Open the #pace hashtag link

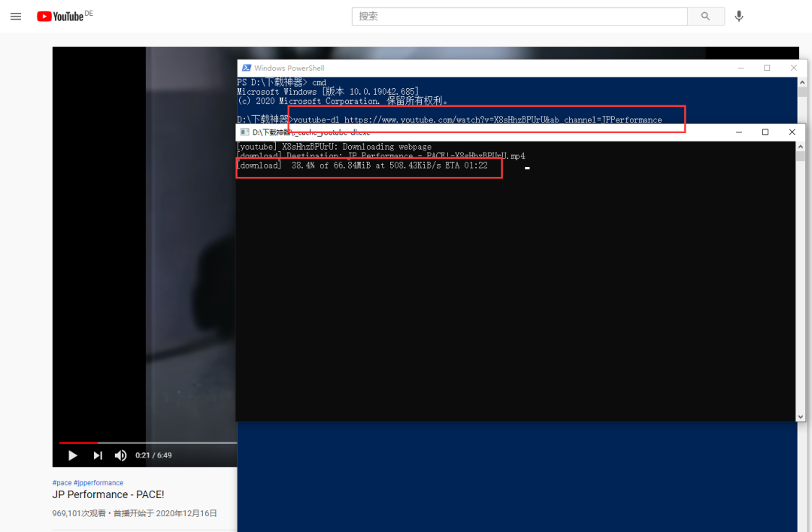coord(62,483)
